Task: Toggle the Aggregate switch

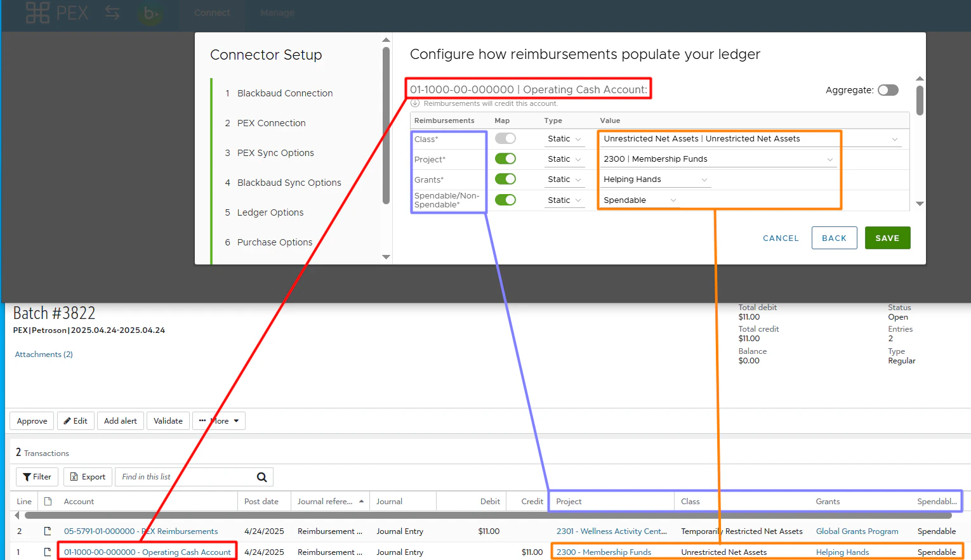Action: pyautogui.click(x=888, y=90)
